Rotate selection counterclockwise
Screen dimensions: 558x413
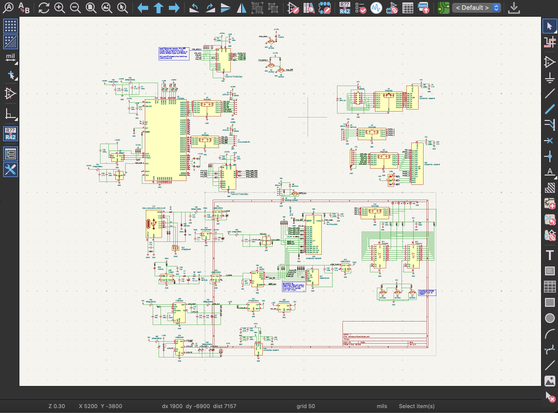point(194,7)
